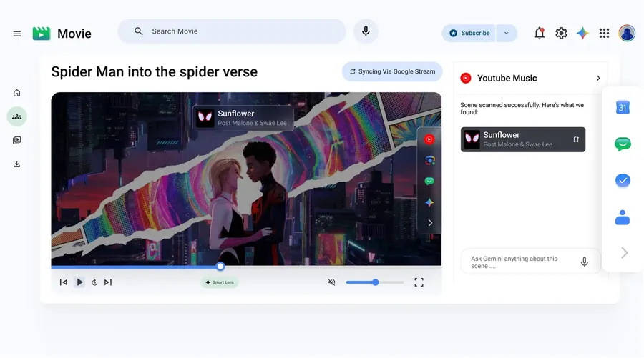Click the video frame thumbnail
Image resolution: width=644 pixels, height=358 pixels.
click(246, 179)
